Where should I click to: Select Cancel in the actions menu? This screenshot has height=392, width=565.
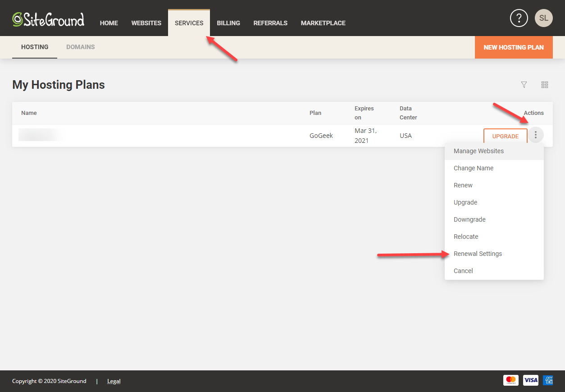click(x=494, y=271)
